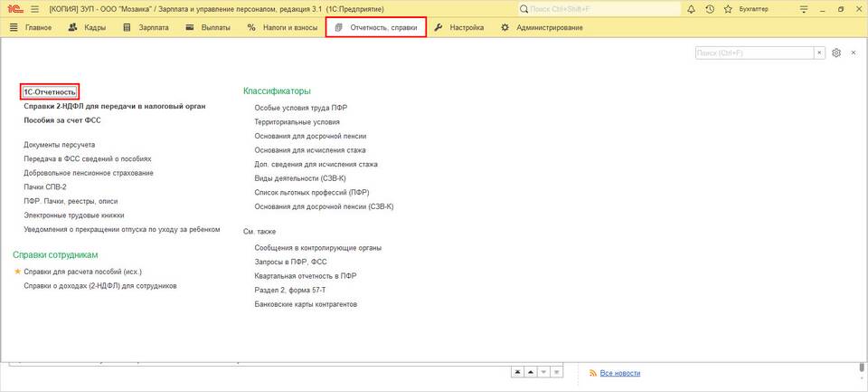Open Основания для досрочной пенсии (СЗВ-К)
This screenshot has width=868, height=392.
(324, 206)
